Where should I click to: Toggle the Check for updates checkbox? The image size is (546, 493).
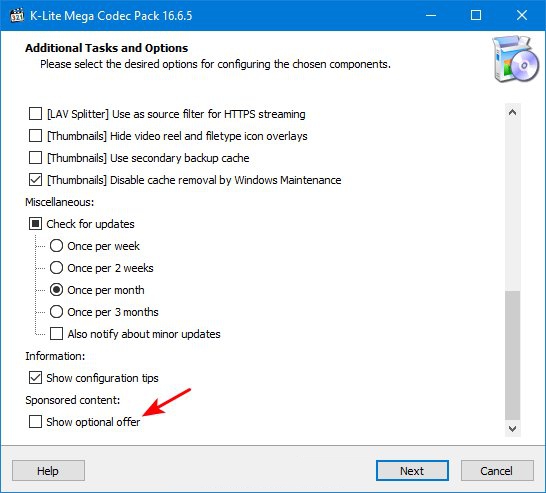(35, 224)
